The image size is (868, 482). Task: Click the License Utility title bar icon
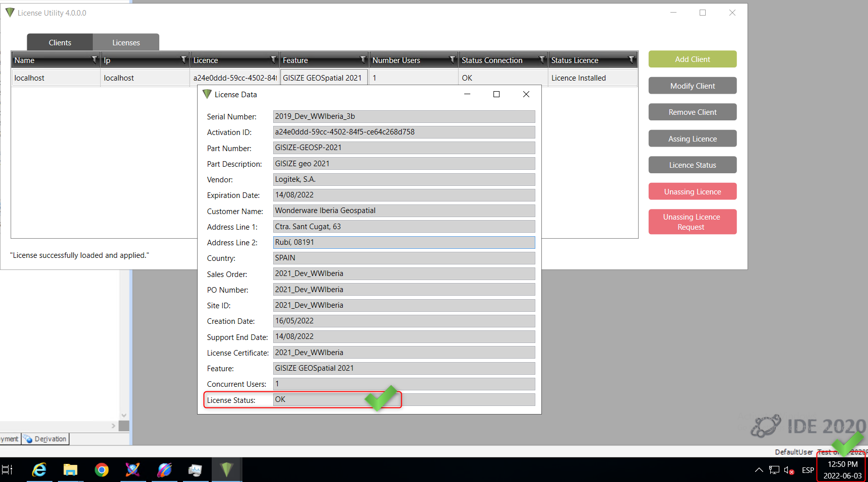point(10,12)
